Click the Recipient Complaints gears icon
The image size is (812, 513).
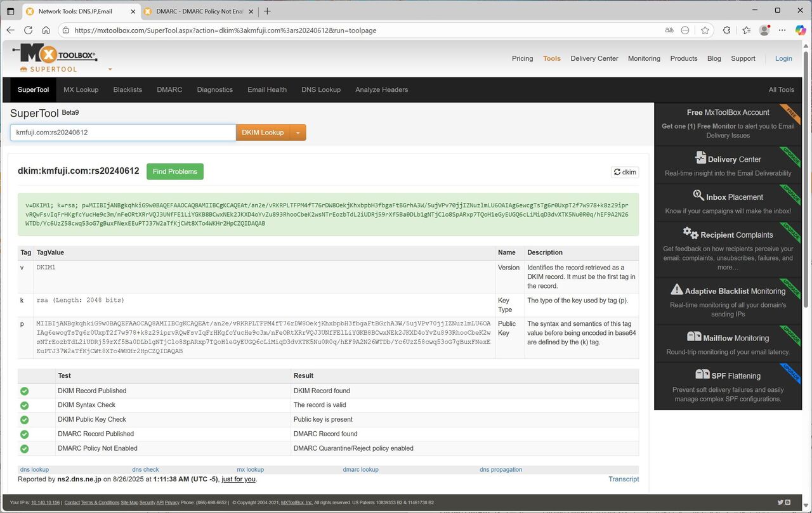(690, 233)
